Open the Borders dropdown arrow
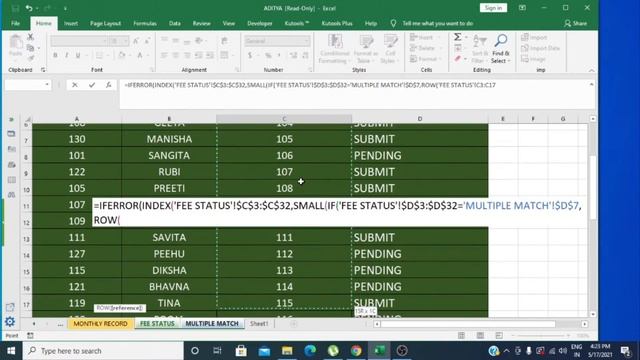 pyautogui.click(x=107, y=55)
